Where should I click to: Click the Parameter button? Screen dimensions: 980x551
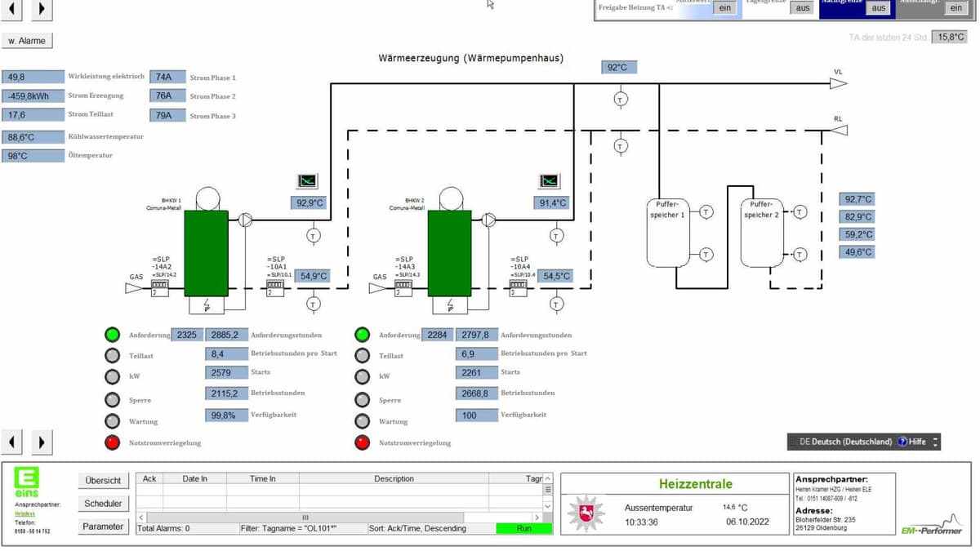tap(103, 527)
